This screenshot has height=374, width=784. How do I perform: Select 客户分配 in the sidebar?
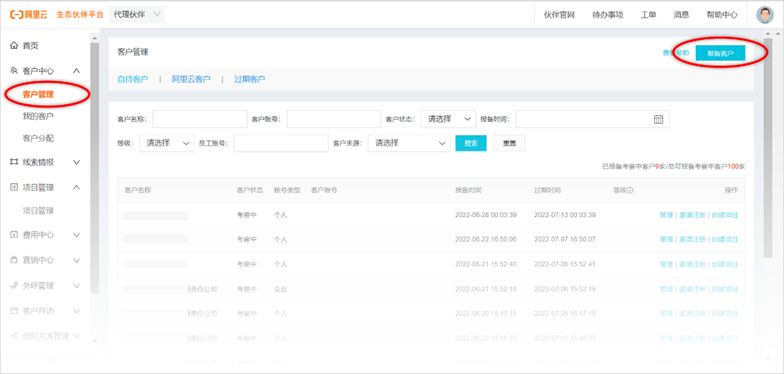pyautogui.click(x=38, y=138)
